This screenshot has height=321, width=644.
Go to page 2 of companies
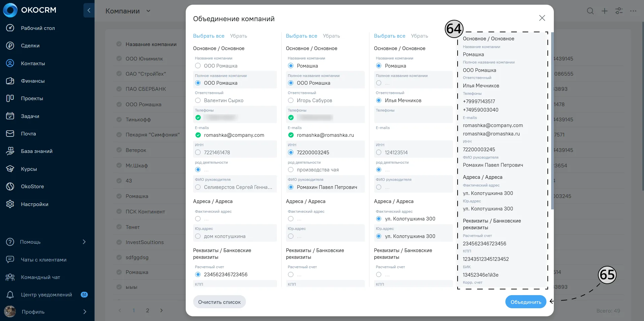[147, 311]
